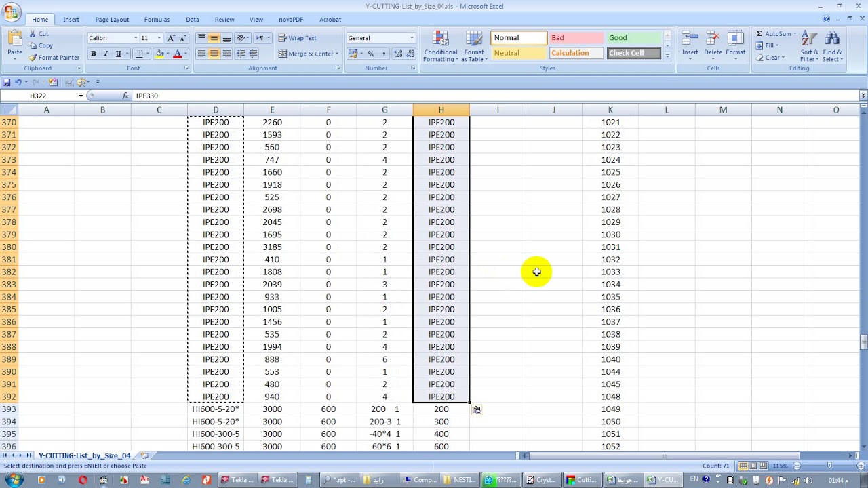Click the Orientation text angle icon
The width and height of the screenshot is (868, 488).
[x=242, y=38]
